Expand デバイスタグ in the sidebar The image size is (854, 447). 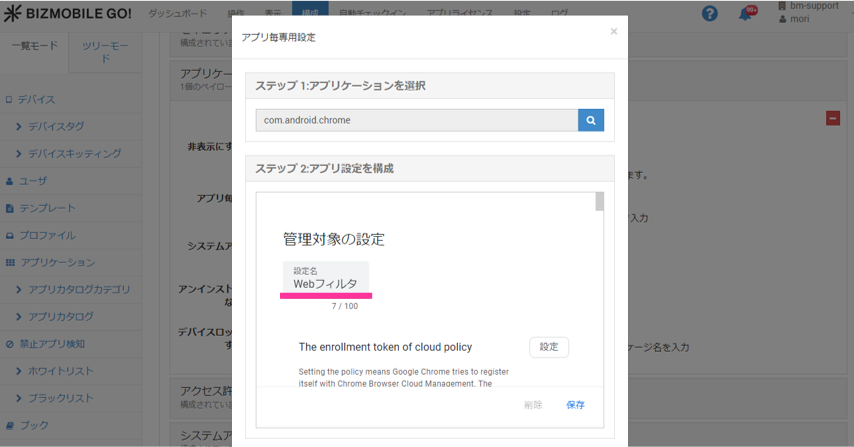[x=55, y=127]
